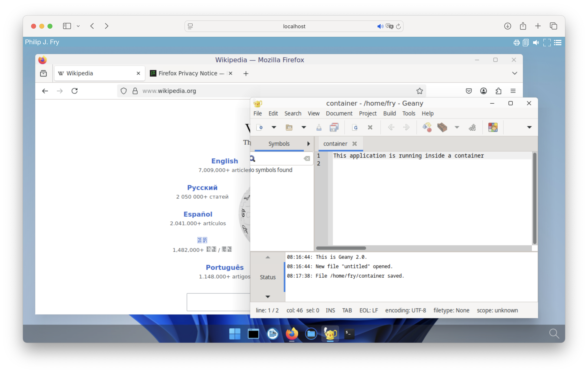Open the color chooser in Geany
This screenshot has height=373, width=588.
493,127
